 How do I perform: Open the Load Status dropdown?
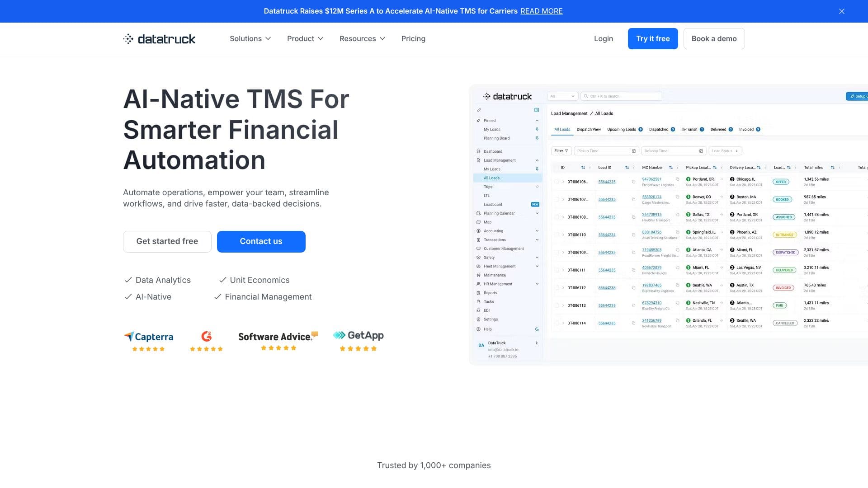point(725,151)
